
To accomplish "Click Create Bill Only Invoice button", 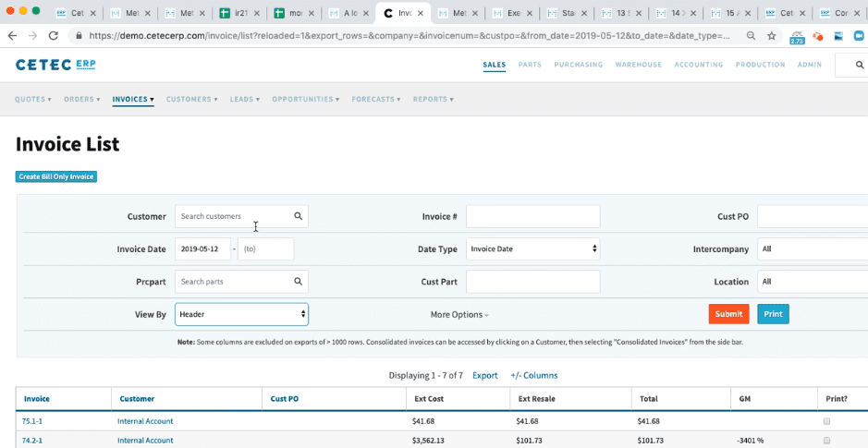I will click(55, 177).
